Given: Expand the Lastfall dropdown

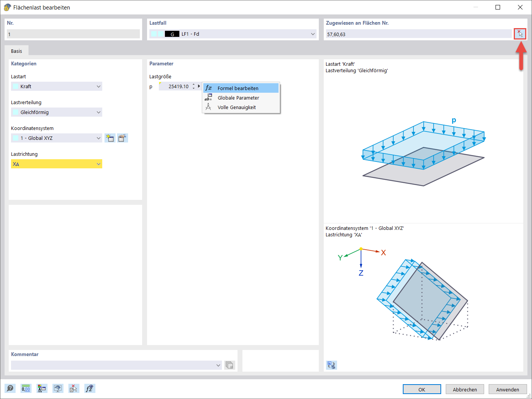Looking at the screenshot, I should pyautogui.click(x=313, y=34).
